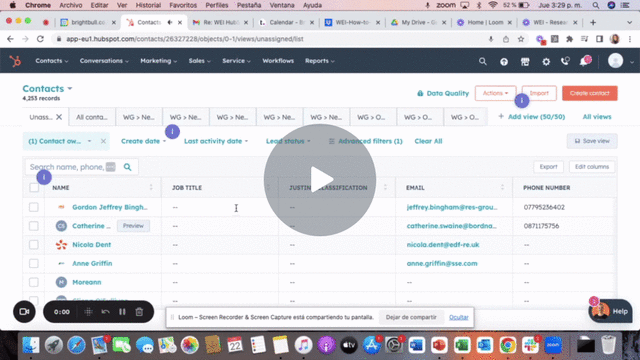640x360 pixels.
Task: Open the calling phone icon in the navbar
Action: 565,61
